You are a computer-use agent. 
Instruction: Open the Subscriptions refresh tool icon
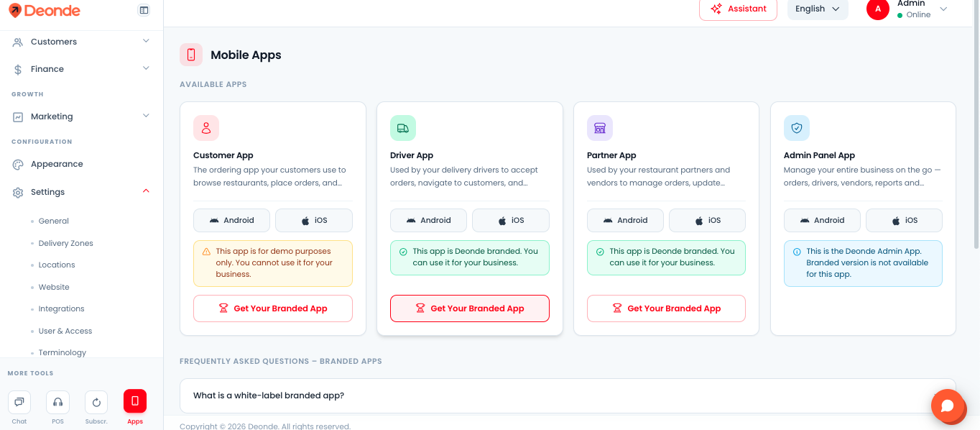pyautogui.click(x=96, y=401)
